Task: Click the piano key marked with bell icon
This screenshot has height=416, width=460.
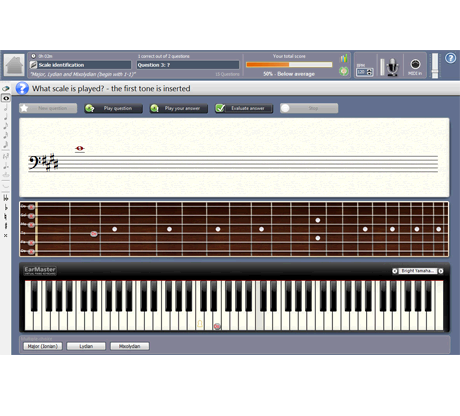Action: pos(200,324)
